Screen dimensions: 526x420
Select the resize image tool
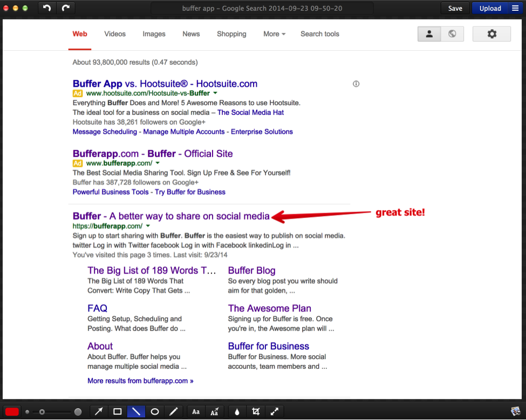pos(275,411)
